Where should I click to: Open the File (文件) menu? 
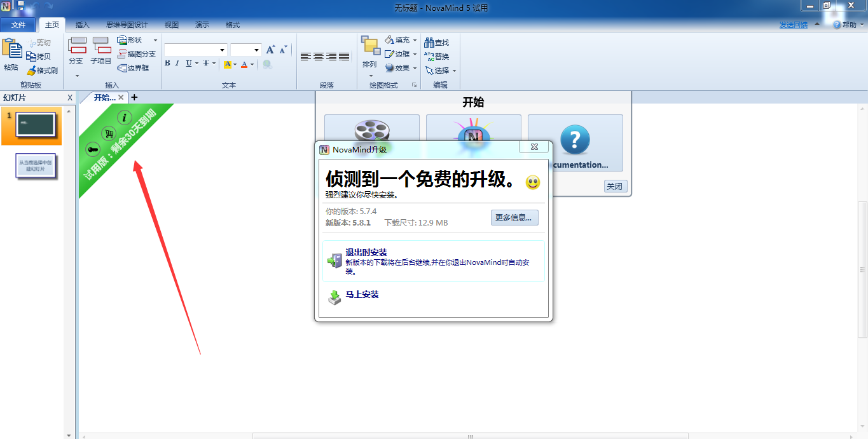coord(18,25)
